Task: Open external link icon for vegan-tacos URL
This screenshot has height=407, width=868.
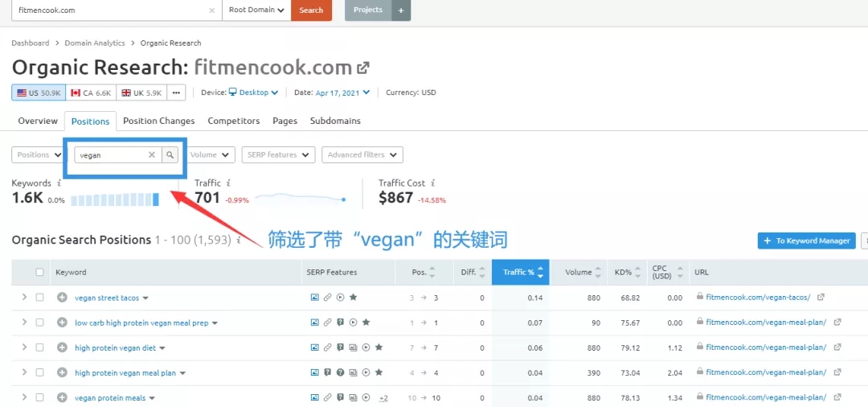Action: 821,298
